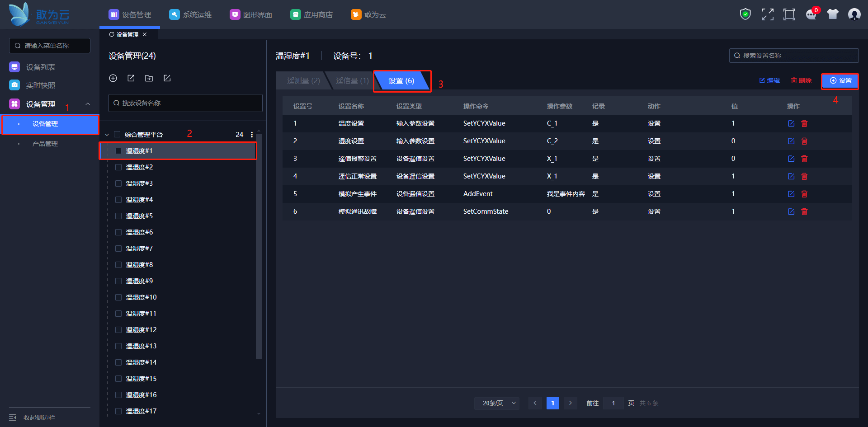
Task: Switch to the 遥测量 (2) tab
Action: 303,80
